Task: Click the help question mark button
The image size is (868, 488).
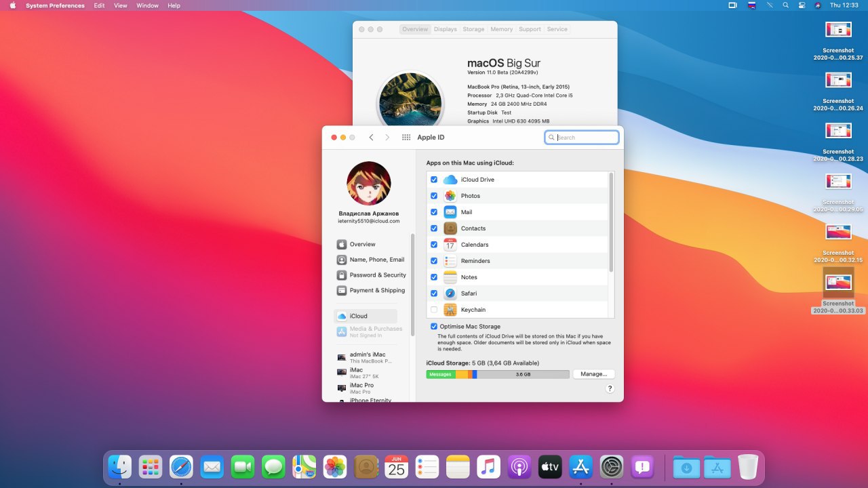Action: click(x=610, y=388)
